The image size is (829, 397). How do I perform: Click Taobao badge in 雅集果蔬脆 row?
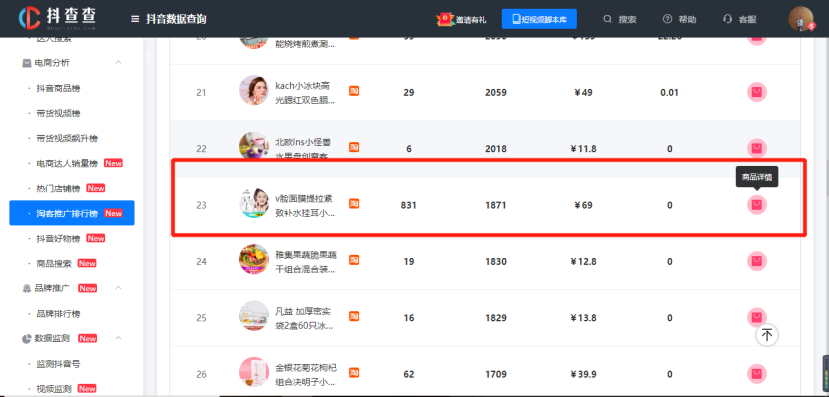point(354,260)
